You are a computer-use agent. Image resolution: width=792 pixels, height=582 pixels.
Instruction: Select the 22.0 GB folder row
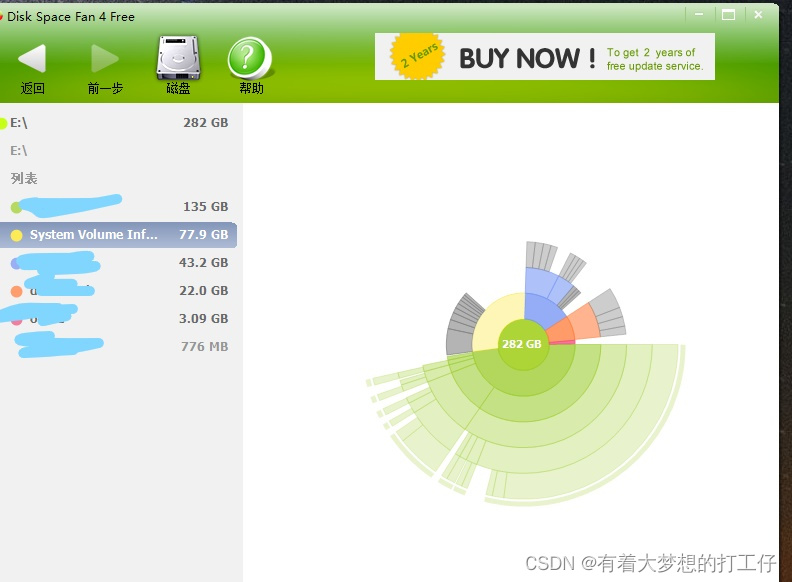pos(118,291)
